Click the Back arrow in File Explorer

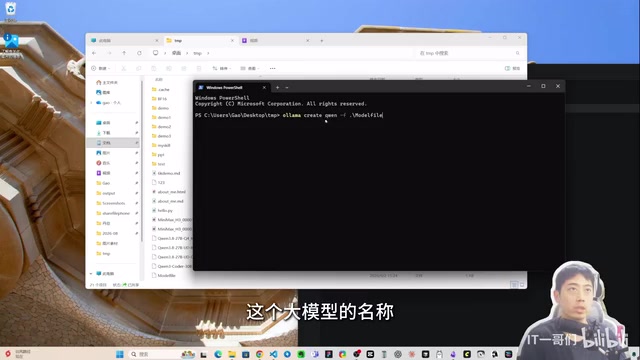94,53
